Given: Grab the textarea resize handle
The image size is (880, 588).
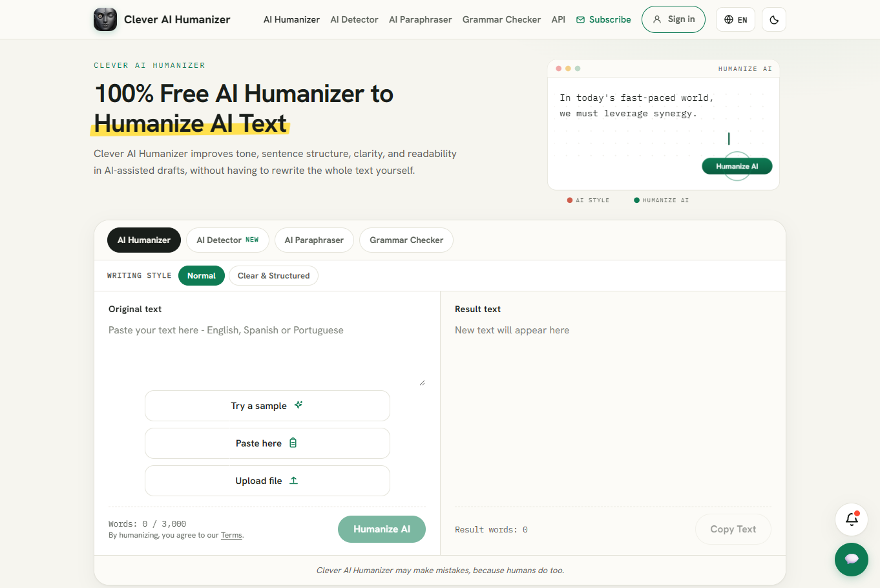Looking at the screenshot, I should pos(422,383).
